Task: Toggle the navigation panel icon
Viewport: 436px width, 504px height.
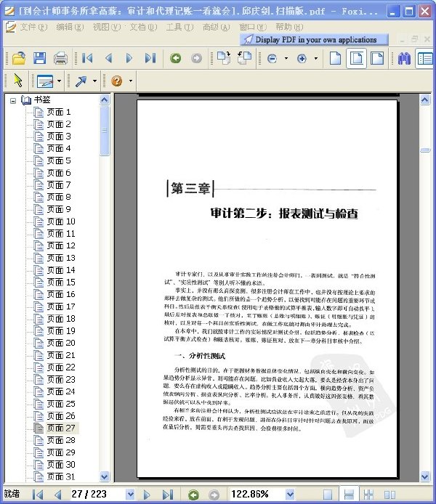Action: point(425,59)
